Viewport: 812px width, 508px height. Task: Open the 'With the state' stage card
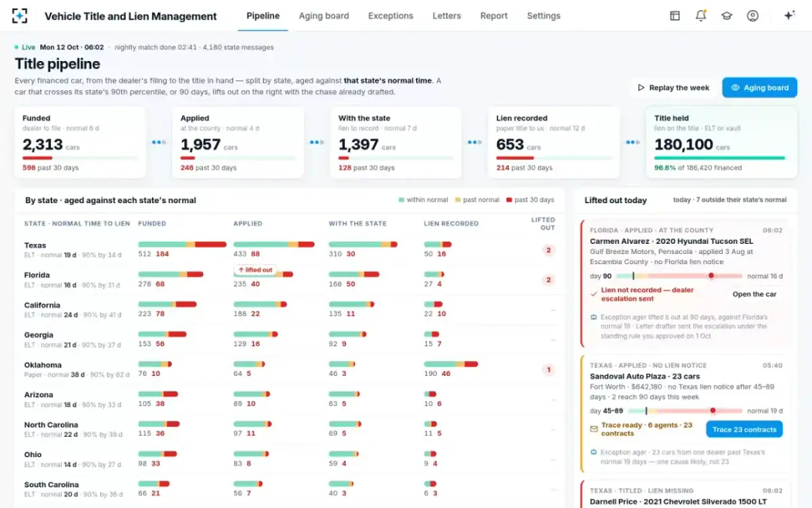click(x=396, y=142)
